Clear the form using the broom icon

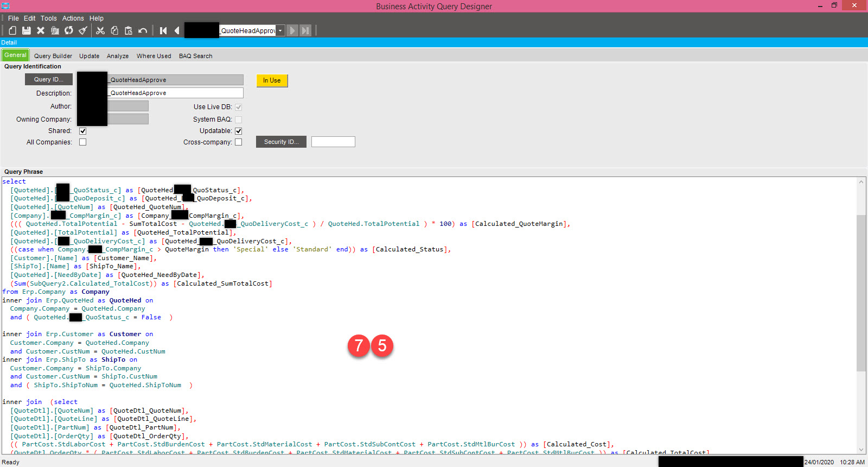click(83, 30)
